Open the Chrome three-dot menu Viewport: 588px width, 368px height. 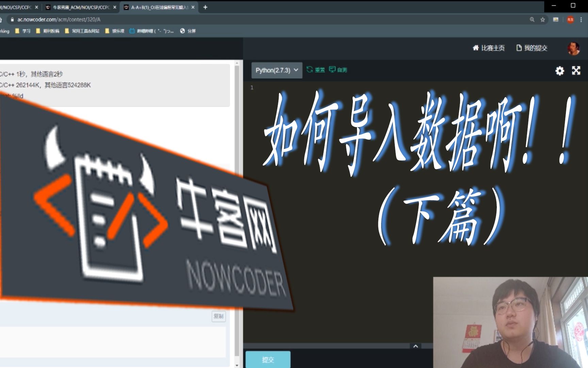pos(581,20)
